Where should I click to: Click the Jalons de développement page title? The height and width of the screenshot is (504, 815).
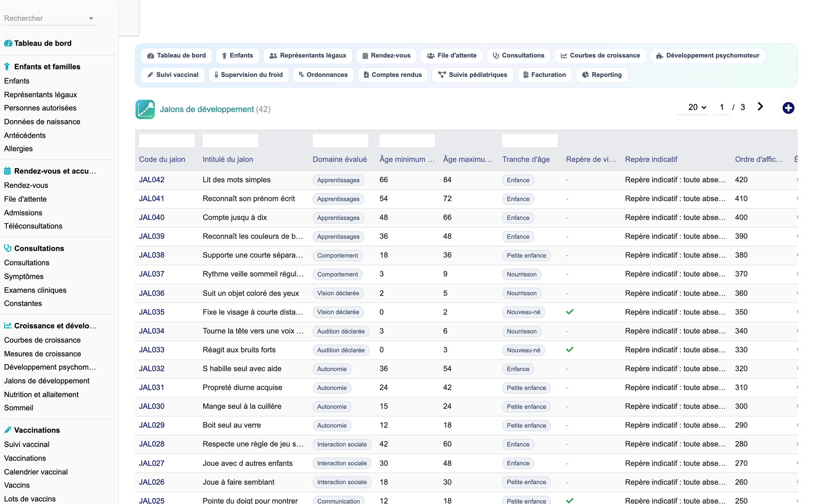pyautogui.click(x=207, y=109)
